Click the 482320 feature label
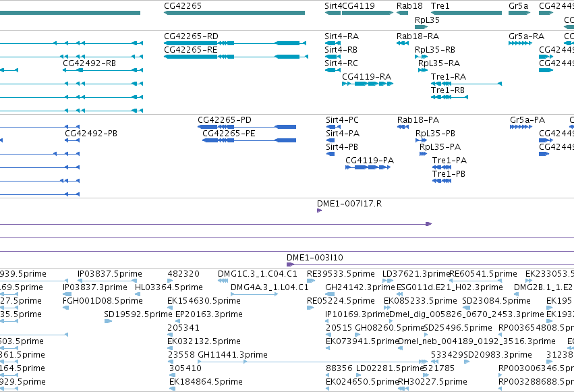 [x=183, y=274]
